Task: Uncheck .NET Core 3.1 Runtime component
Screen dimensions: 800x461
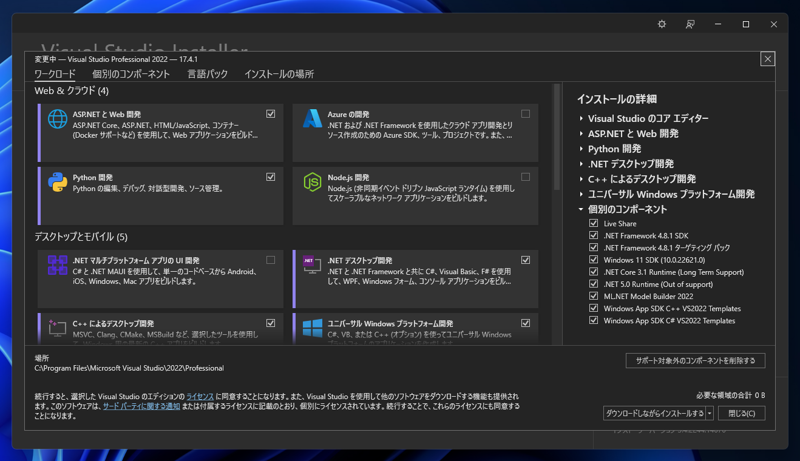Action: pos(593,272)
